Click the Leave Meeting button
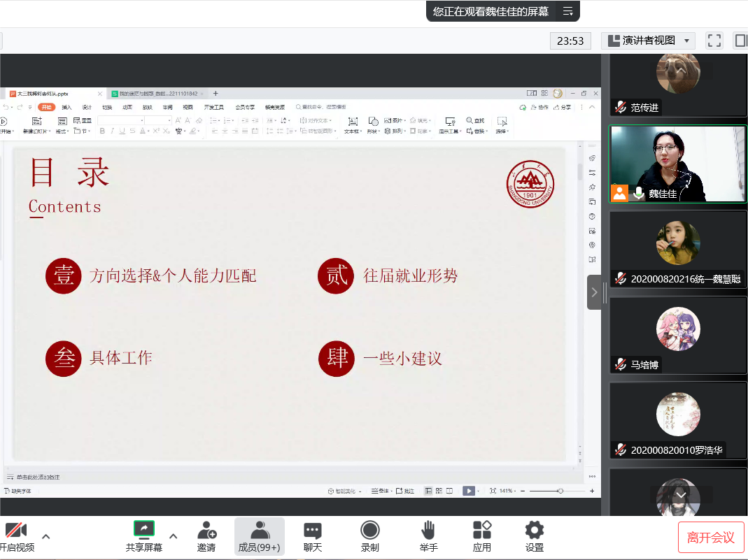 click(710, 537)
